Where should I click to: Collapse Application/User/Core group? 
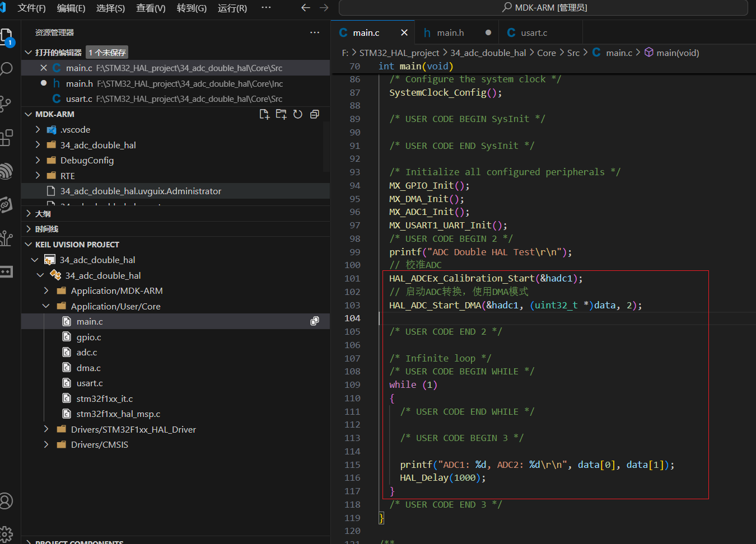(46, 306)
